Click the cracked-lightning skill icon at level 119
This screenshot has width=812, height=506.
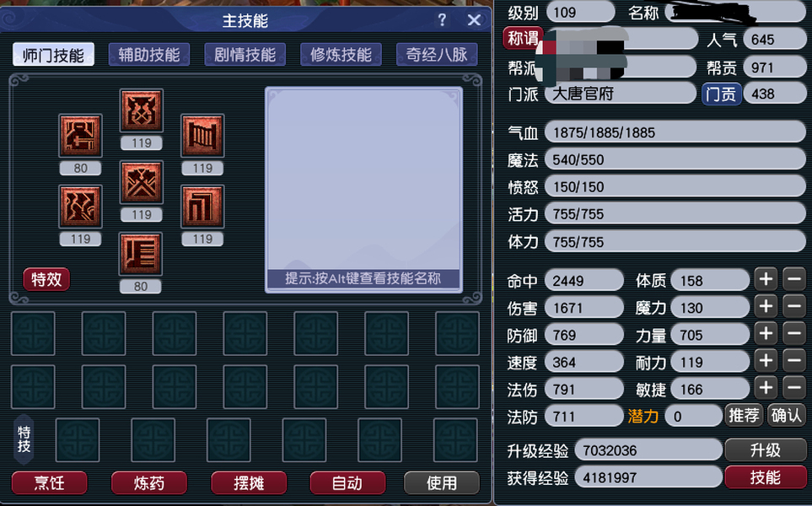(80, 207)
